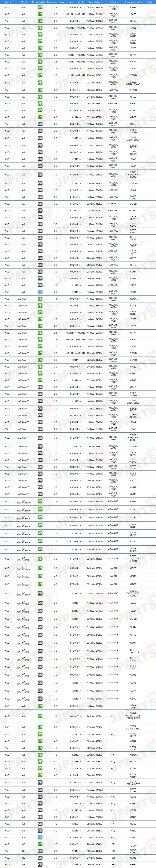The width and height of the screenshot is (156, 868).
Task: Click diesel ON icon in A8 CDTA, CMHA, CDTC row
Action: pos(40,782)
